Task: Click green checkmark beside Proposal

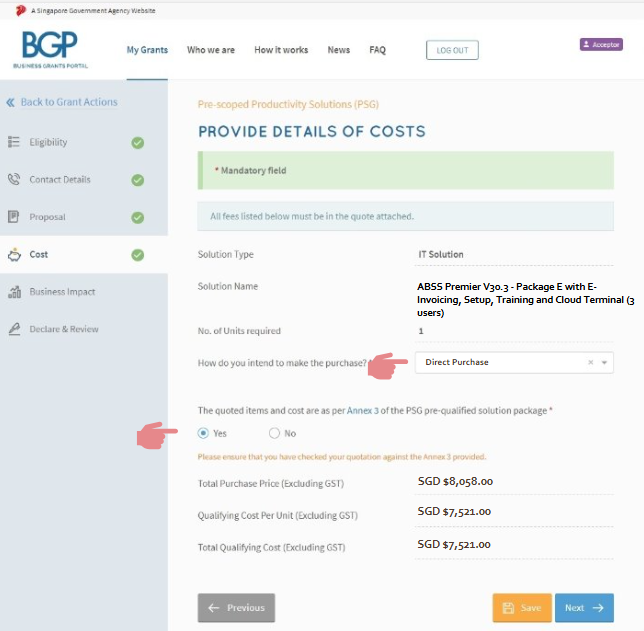Action: coord(138,217)
